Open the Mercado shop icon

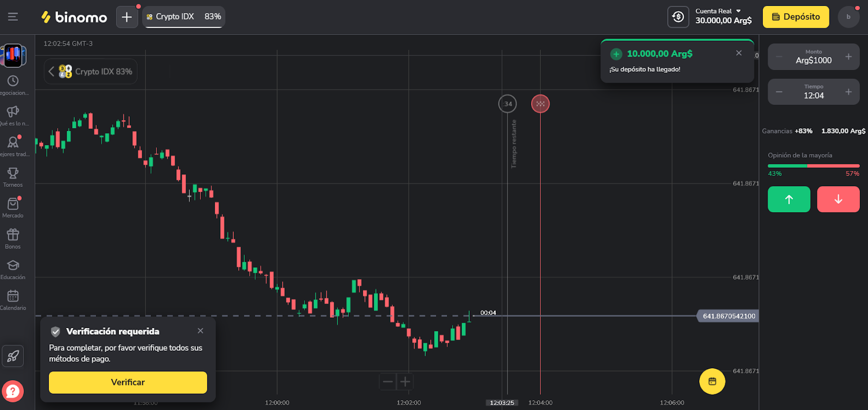point(13,205)
